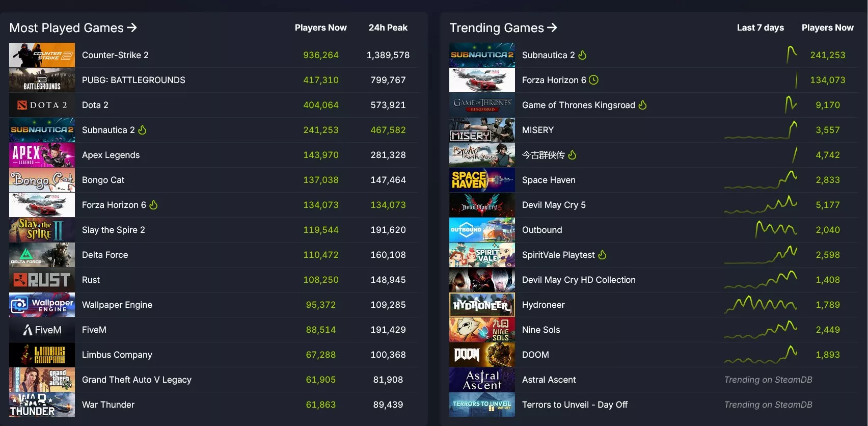Open the Counter-Strike 2 game thumbnail
The image size is (868, 426).
coord(42,55)
